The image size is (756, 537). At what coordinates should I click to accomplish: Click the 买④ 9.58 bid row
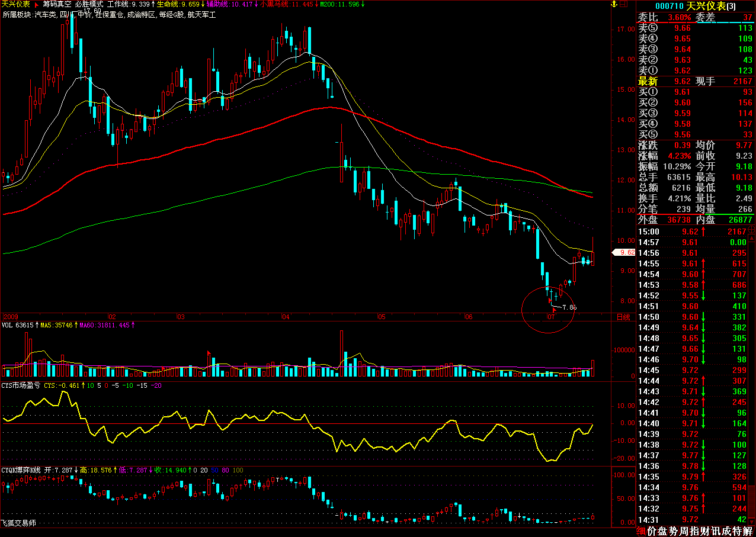pyautogui.click(x=696, y=124)
